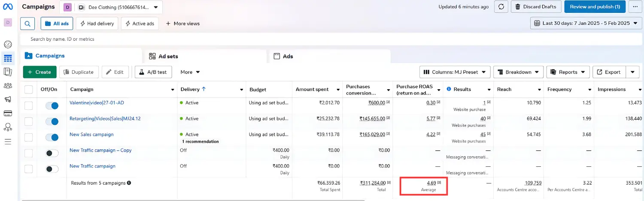Open All tools hamburger menu in sidebar

pos(8,141)
